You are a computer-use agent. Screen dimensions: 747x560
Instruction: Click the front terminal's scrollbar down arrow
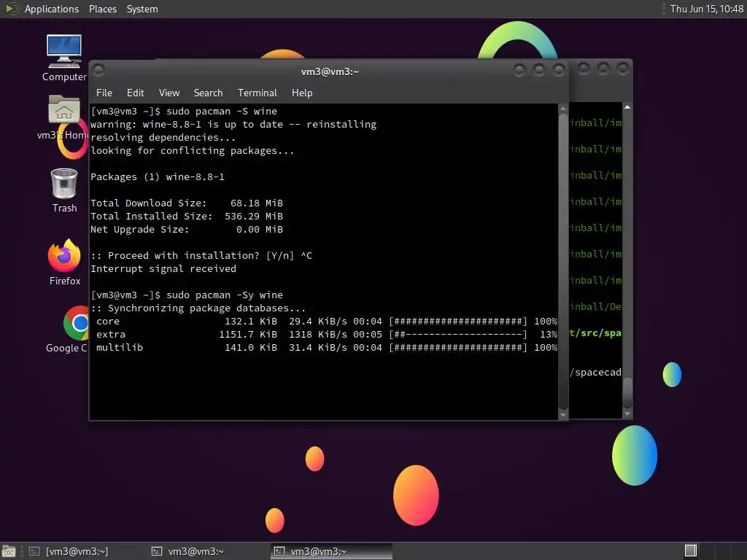(562, 415)
